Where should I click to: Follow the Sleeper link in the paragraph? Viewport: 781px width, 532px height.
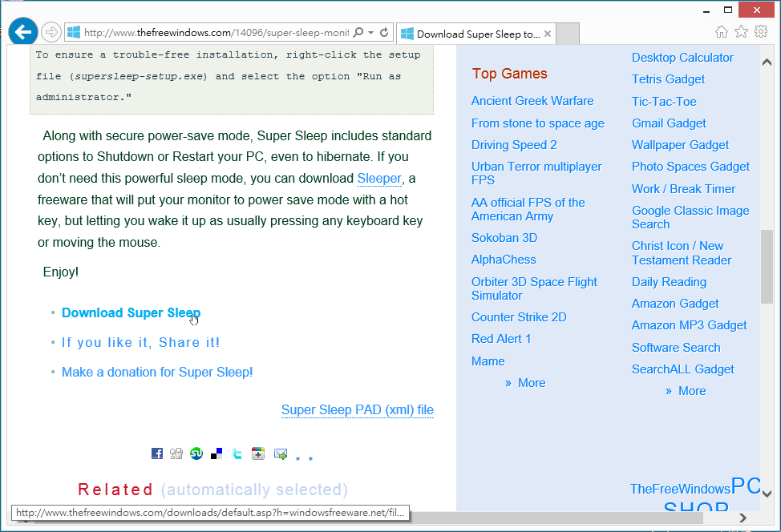tap(379, 178)
